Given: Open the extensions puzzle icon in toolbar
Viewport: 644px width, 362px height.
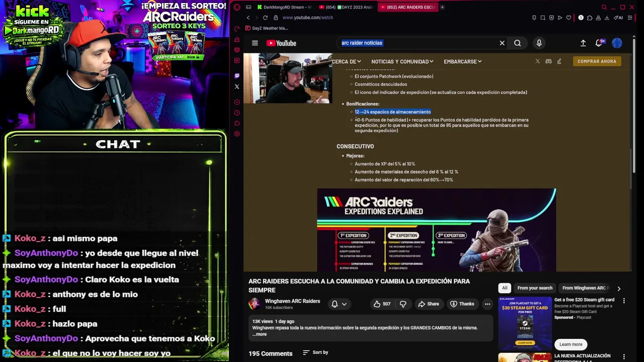Looking at the screenshot, I should click(x=589, y=18).
